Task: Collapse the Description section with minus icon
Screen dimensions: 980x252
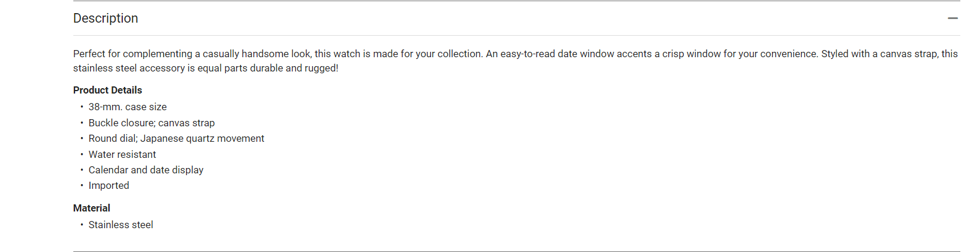Action: 953,18
